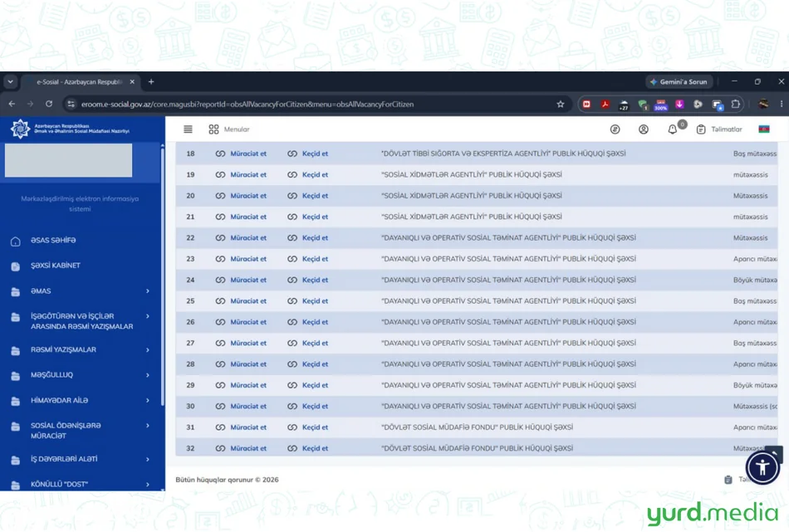Viewport: 789px width, 532px height.
Task: Open the notifications bell
Action: [672, 129]
